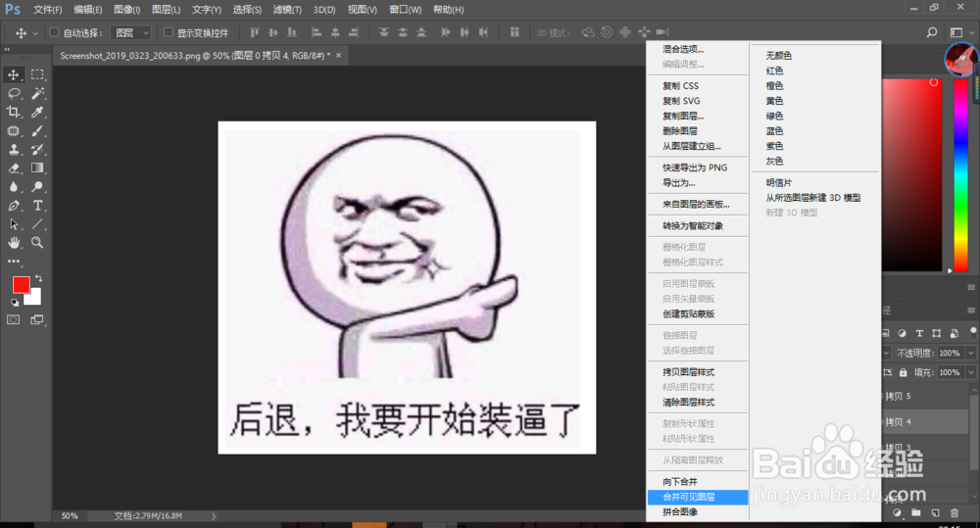The width and height of the screenshot is (980, 528).
Task: Change the screen mode icon
Action: [37, 320]
